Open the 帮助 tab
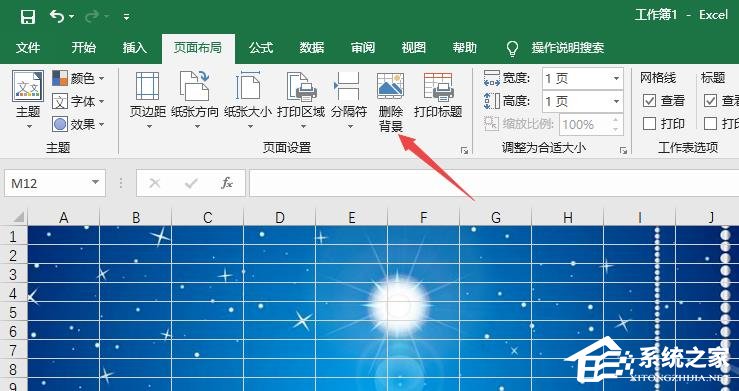 (464, 48)
